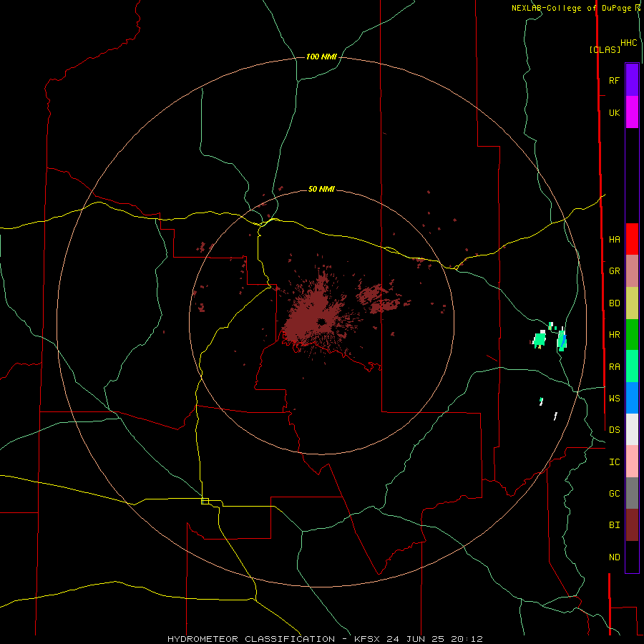Screen dimensions: 644x644
Task: Click the DS legend label
Action: (x=614, y=430)
